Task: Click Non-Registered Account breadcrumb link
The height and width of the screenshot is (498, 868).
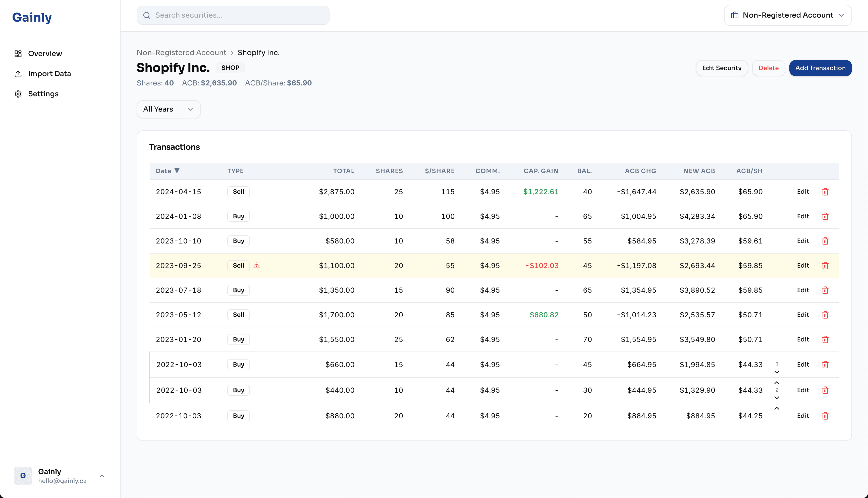Action: pos(181,53)
